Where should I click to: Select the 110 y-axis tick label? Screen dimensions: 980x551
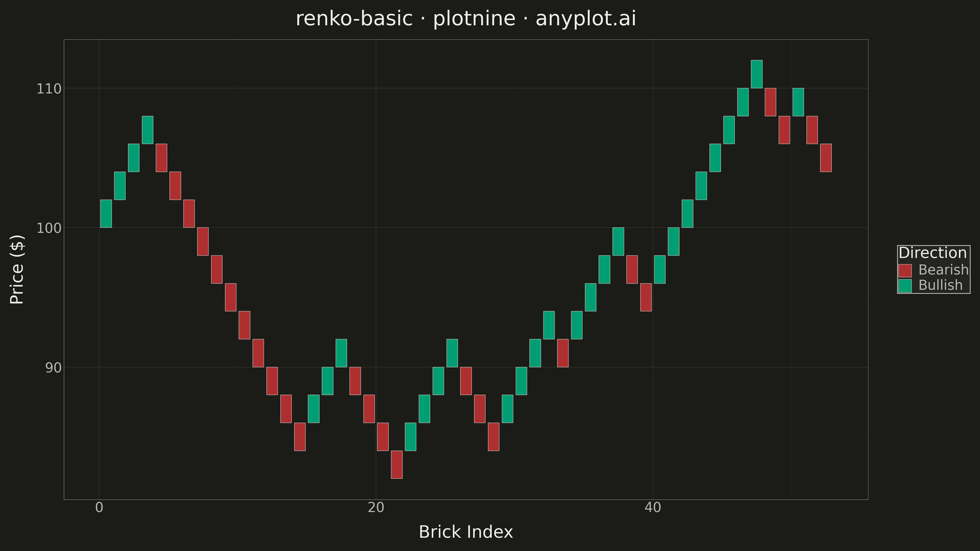click(49, 89)
